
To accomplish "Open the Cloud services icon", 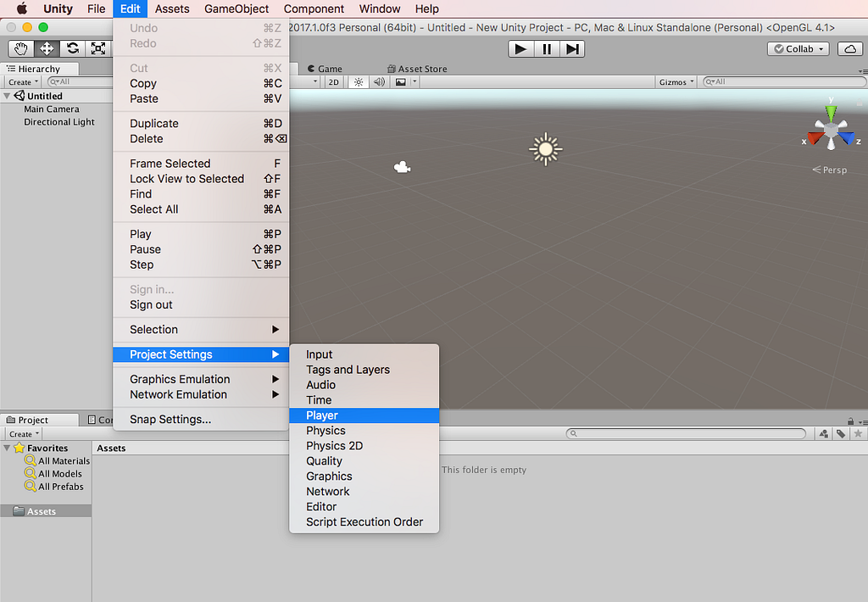I will 850,48.
